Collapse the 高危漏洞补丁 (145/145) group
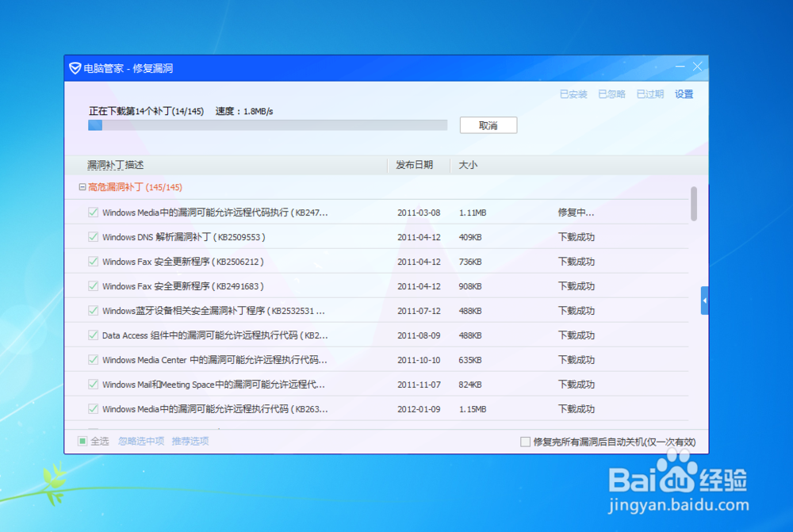The height and width of the screenshot is (532, 793). pyautogui.click(x=82, y=187)
